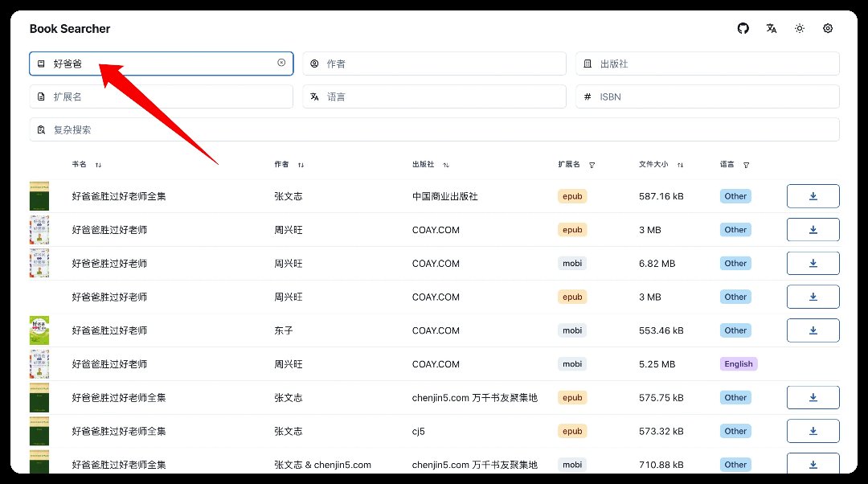Clear the title search field text
Viewport: 868px width, 484px height.
tap(281, 63)
